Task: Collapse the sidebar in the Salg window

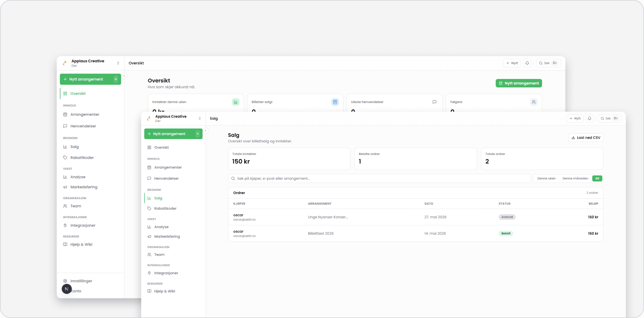Action: pyautogui.click(x=206, y=131)
